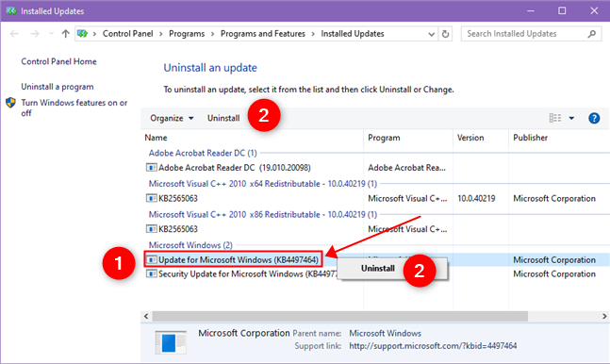
Task: Click Programs and Features breadcrumb
Action: click(x=263, y=34)
